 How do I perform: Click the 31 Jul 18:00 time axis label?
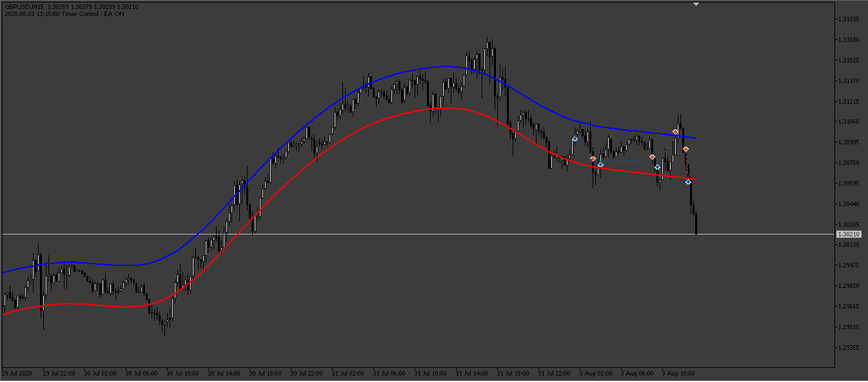tap(513, 373)
